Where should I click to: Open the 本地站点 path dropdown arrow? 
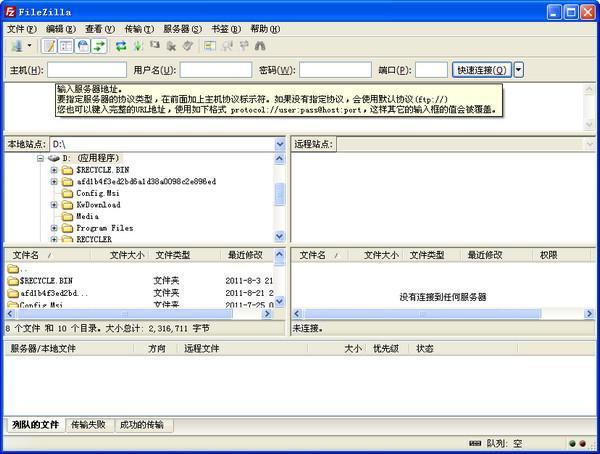[x=280, y=144]
